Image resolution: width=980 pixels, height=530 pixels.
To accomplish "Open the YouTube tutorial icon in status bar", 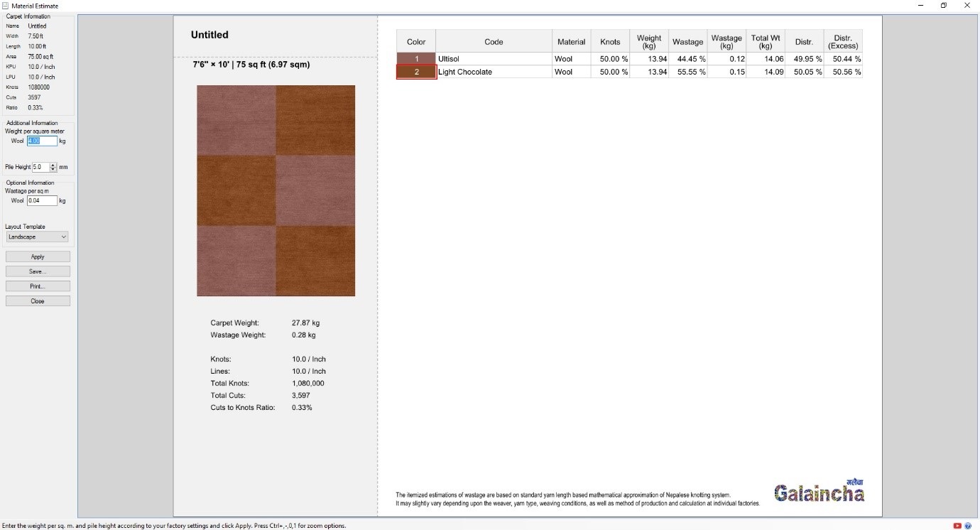I will click(x=957, y=526).
